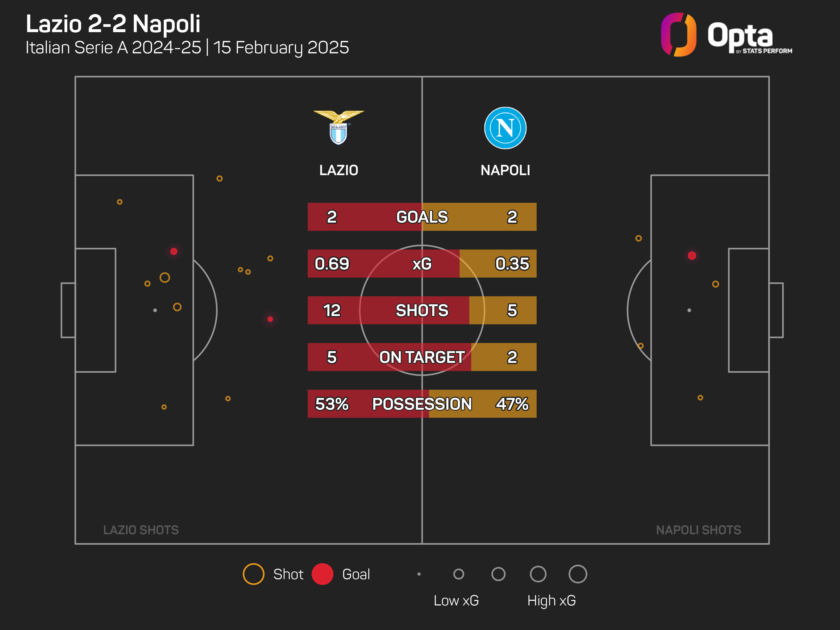Viewport: 840px width, 630px height.
Task: Click the LAZIO SHOTS pitch label
Action: click(141, 530)
